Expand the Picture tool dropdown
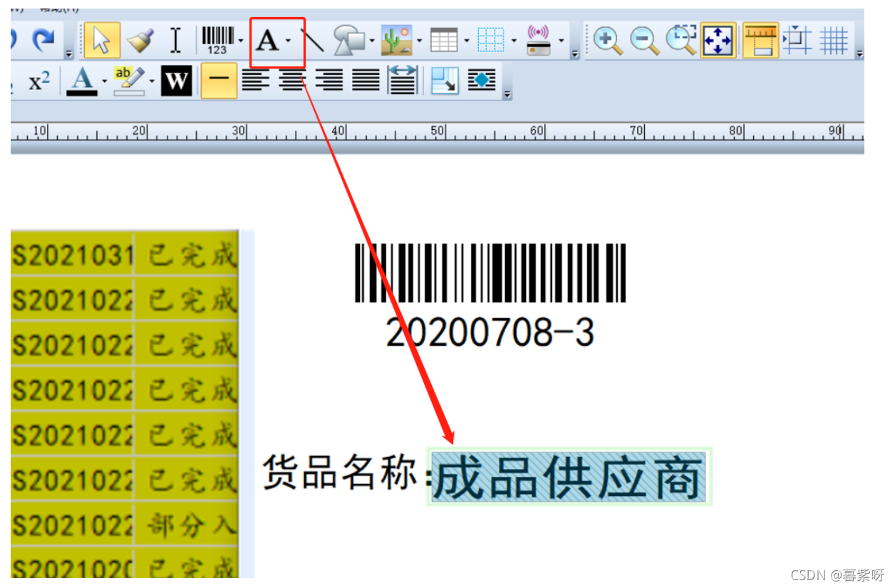 (419, 41)
